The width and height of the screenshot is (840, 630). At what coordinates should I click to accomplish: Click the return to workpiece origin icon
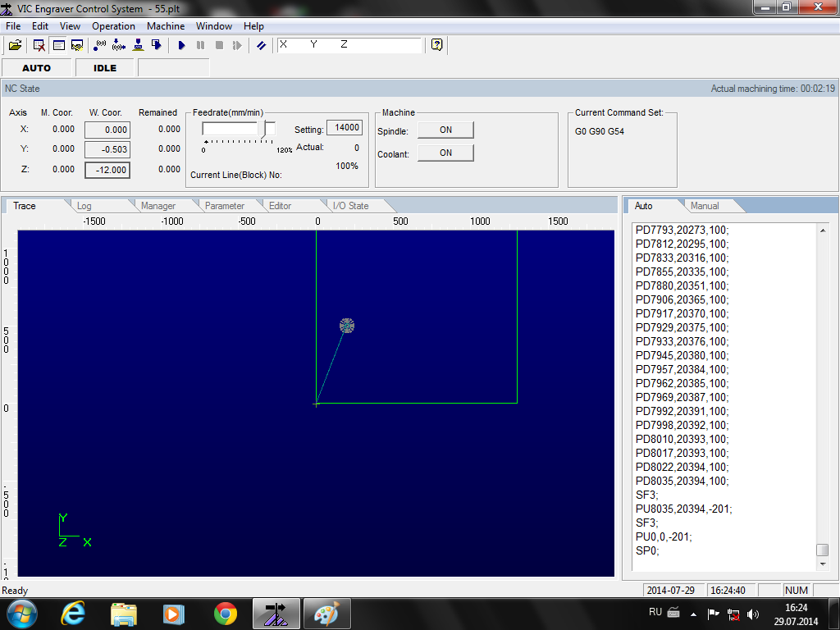pos(119,46)
